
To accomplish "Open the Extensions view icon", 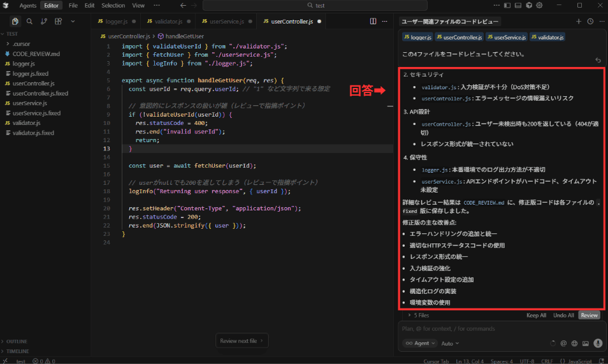I will coord(59,21).
